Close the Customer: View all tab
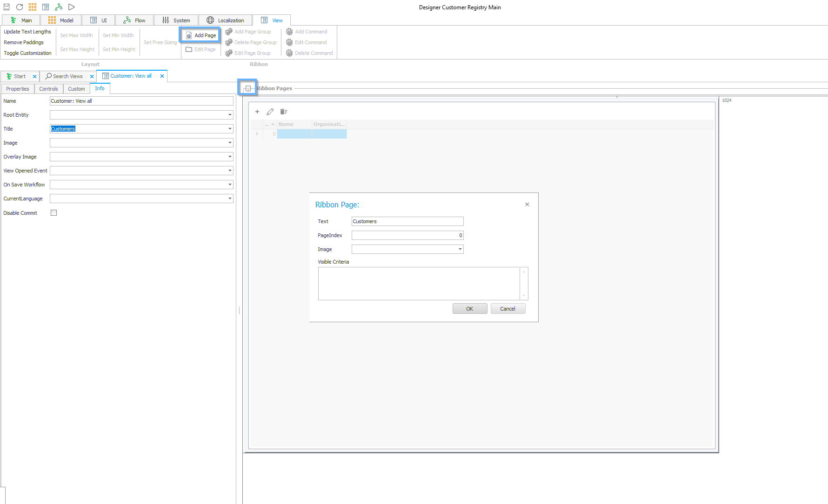This screenshot has height=504, width=828. (x=162, y=76)
